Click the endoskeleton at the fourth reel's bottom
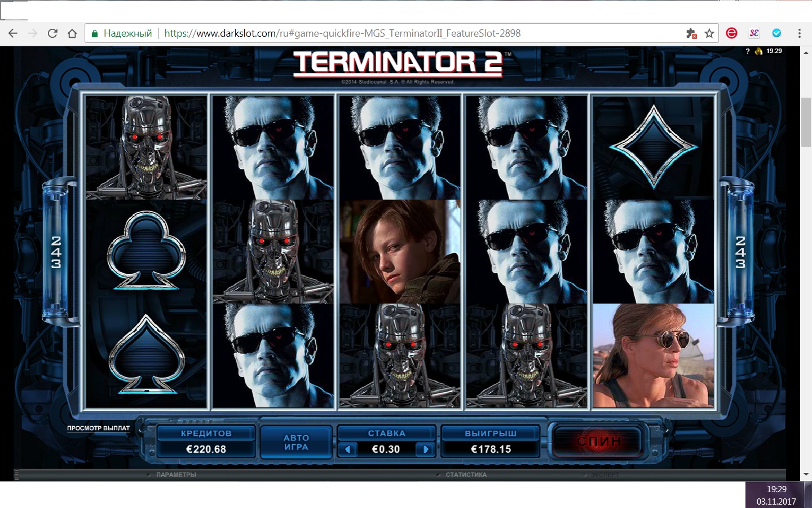812x508 pixels. point(527,356)
